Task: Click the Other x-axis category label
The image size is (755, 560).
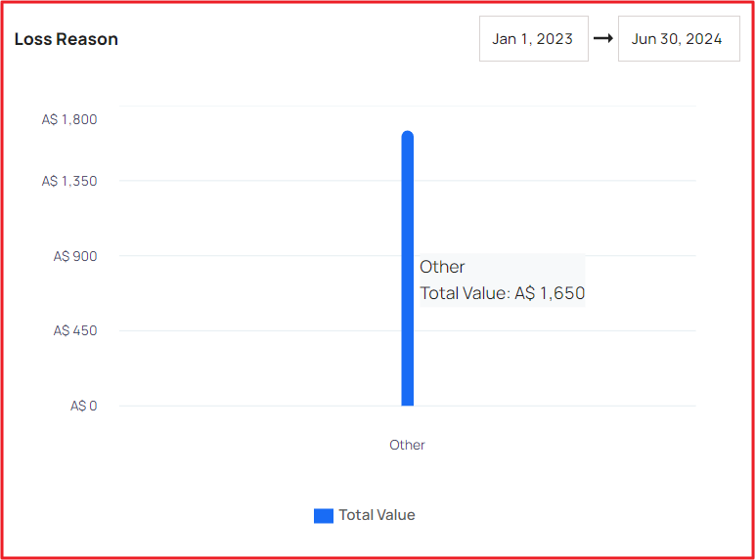Action: point(407,445)
